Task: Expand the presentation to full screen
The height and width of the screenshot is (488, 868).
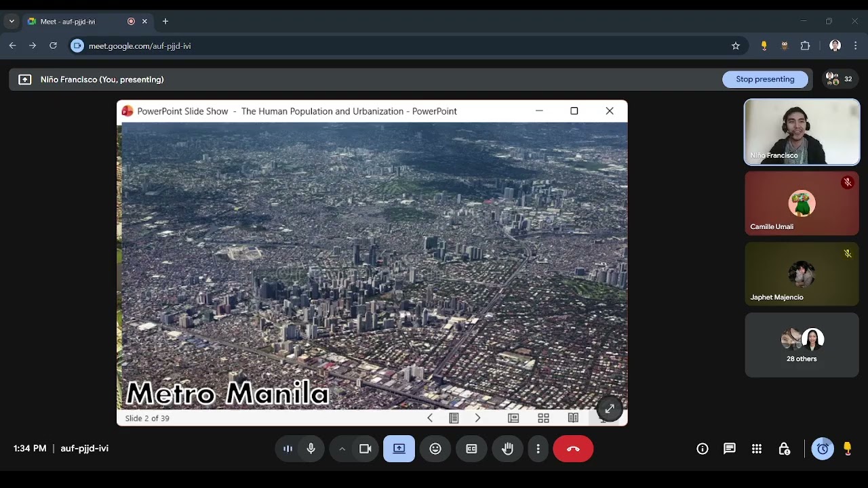Action: click(610, 409)
